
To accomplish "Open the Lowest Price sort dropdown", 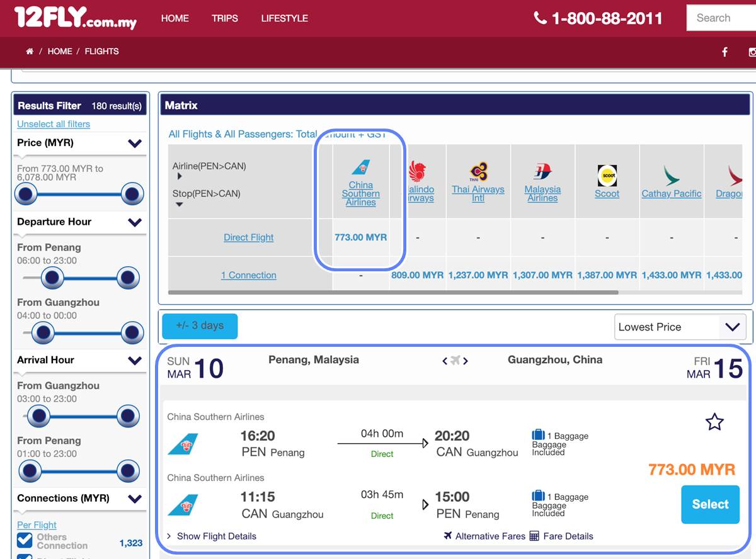I will pos(680,327).
